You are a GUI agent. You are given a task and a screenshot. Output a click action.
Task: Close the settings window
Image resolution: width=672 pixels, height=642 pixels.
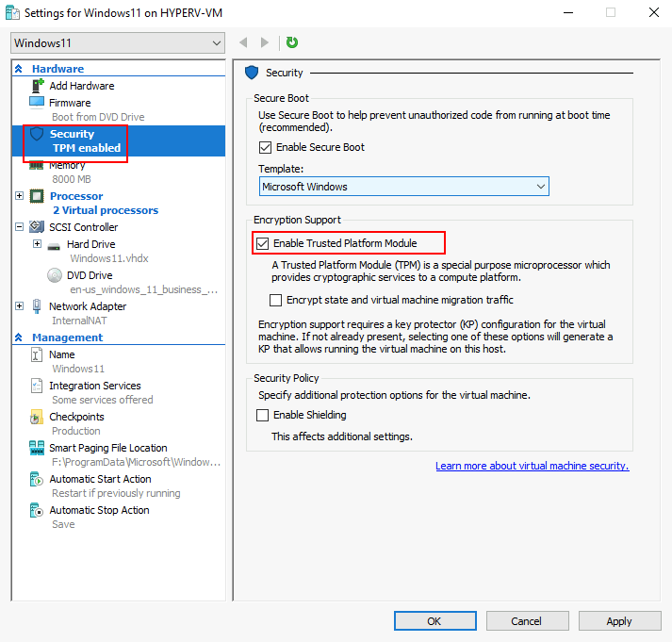(654, 13)
